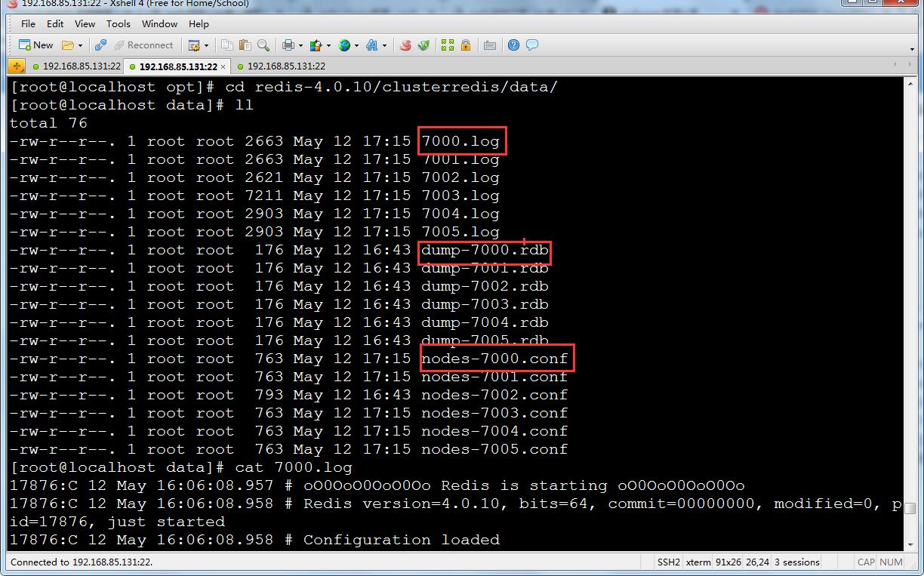
Task: Open the Tools menu
Action: tap(118, 24)
